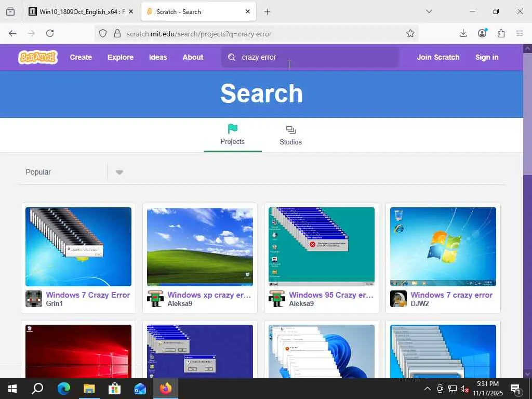The image size is (532, 399).
Task: Open File Explorer from the taskbar
Action: pos(89,389)
